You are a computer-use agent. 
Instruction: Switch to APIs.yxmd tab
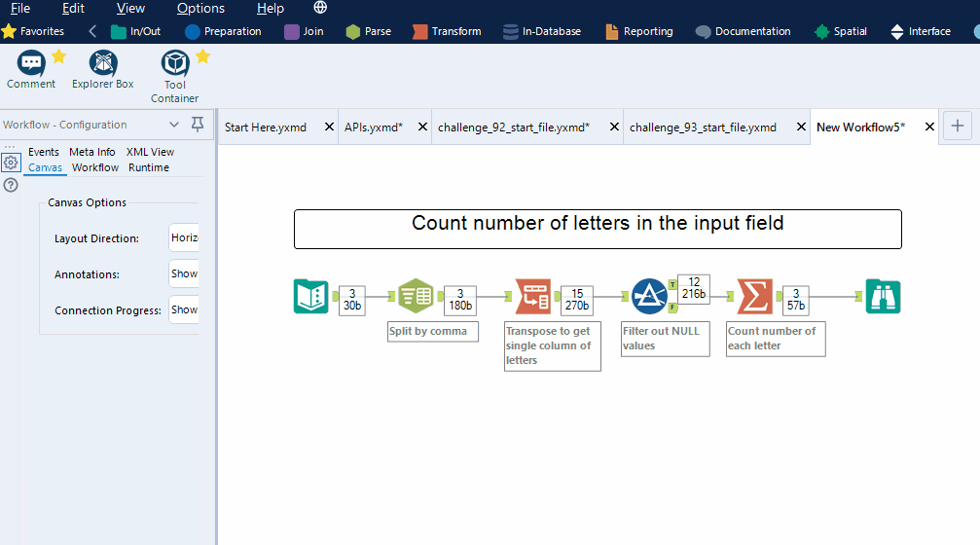[x=374, y=127]
